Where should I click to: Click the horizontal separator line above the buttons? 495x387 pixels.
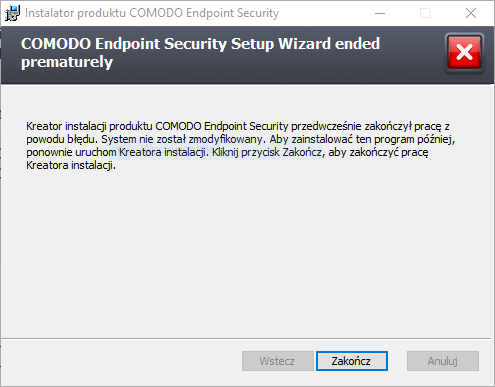point(246,339)
